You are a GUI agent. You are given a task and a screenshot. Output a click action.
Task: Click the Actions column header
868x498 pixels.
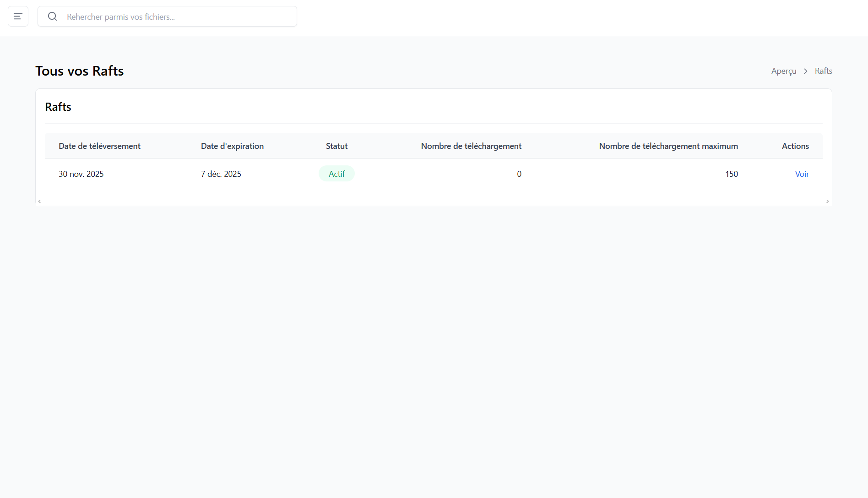[795, 146]
